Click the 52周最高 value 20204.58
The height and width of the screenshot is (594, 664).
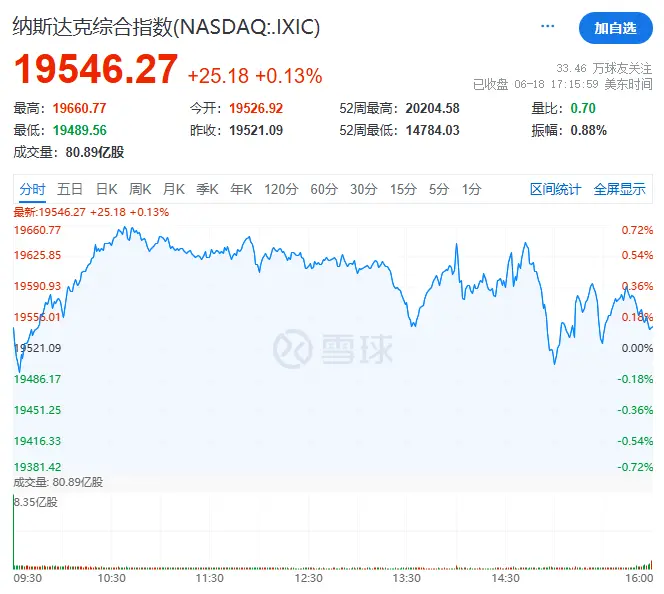click(432, 108)
